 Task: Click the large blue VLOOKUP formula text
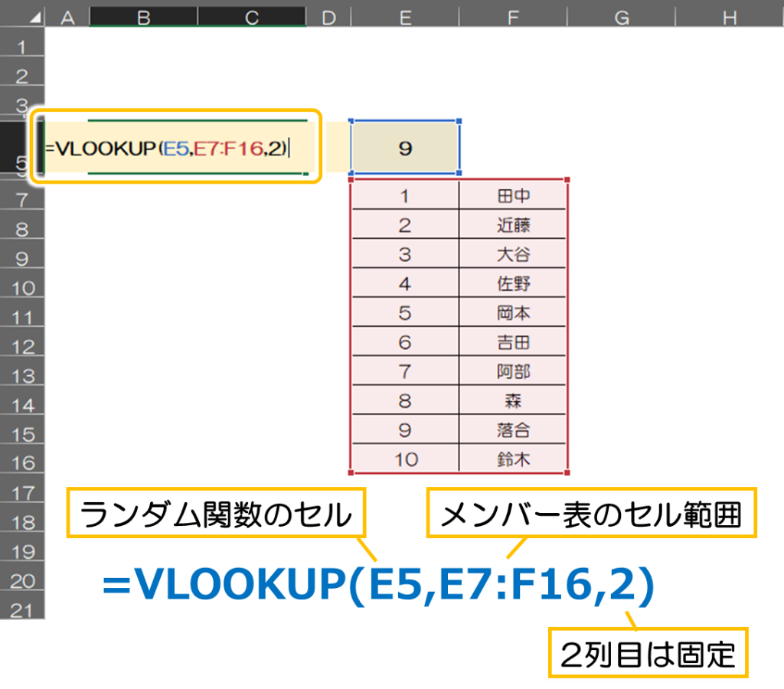coord(379,586)
